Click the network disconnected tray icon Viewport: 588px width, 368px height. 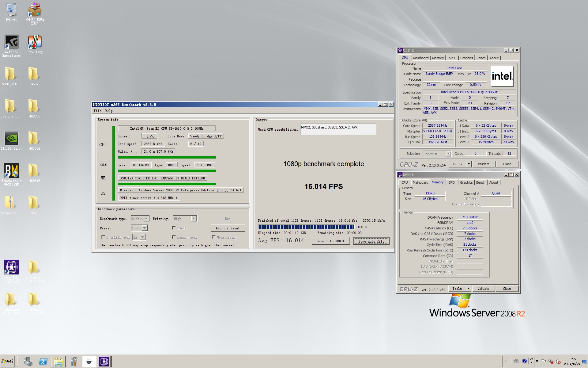[x=551, y=362]
